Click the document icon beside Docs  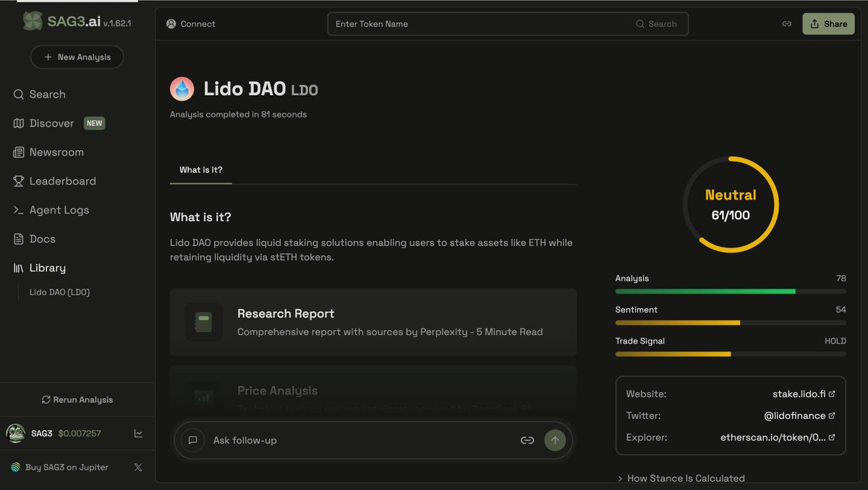coord(19,239)
